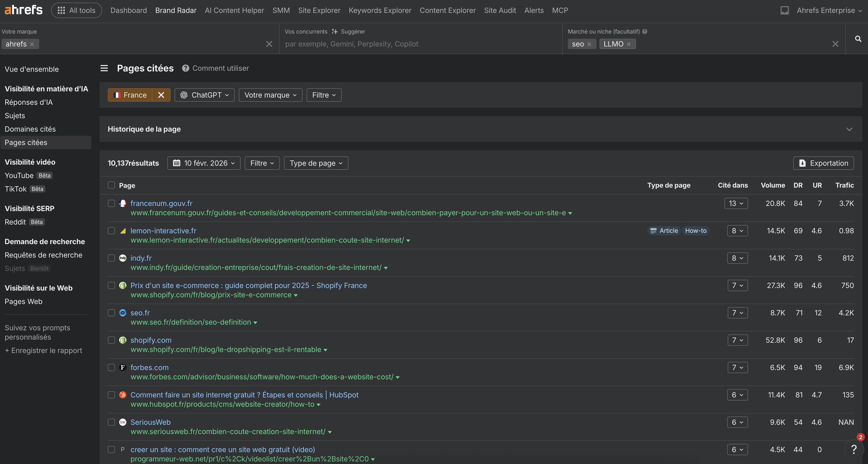The height and width of the screenshot is (464, 868).
Task: Open the indy.fr cost guide link
Action: [x=256, y=267]
